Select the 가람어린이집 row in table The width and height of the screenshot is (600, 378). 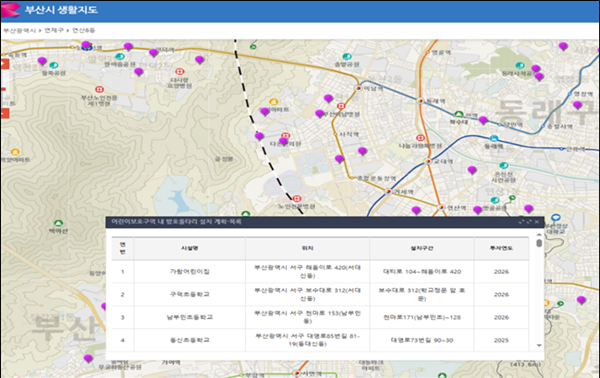click(x=320, y=272)
